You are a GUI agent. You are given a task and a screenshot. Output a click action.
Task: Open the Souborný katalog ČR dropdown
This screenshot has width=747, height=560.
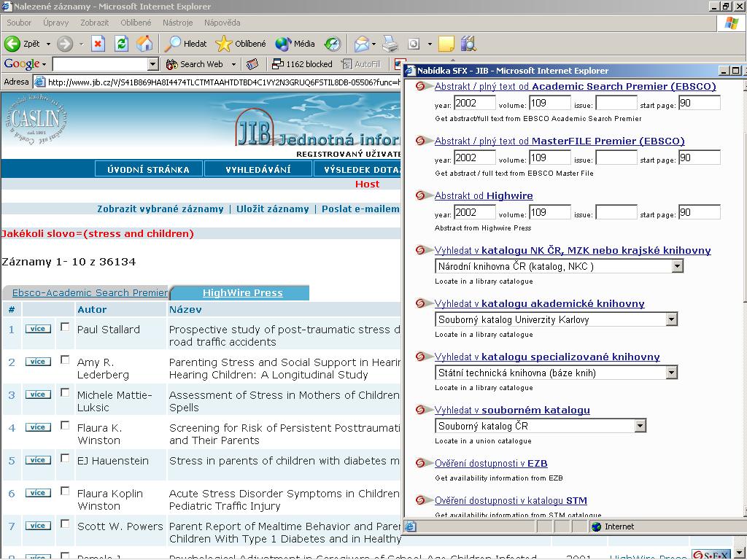click(640, 426)
